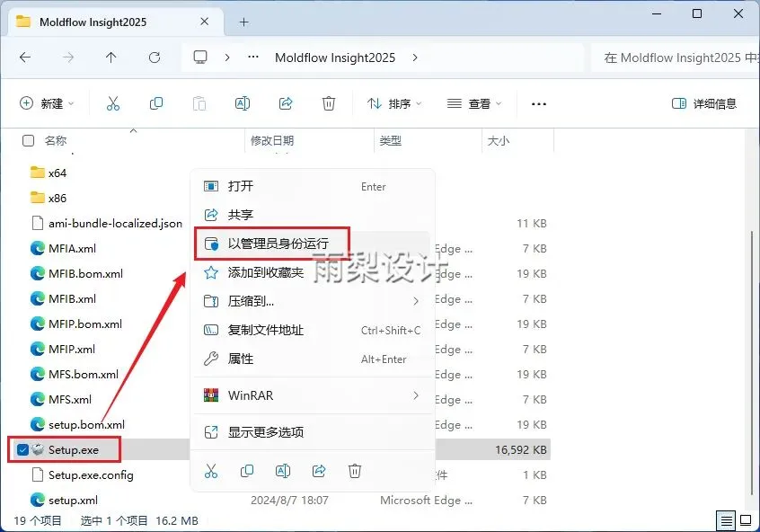Screen dimensions: 760x532
Task: Click the search box for Moldflow Insight2025
Action: click(x=676, y=58)
